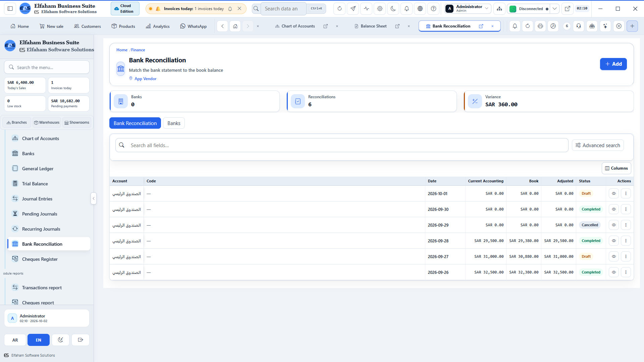Click the refresh icon in top toolbar
This screenshot has height=362, width=644.
click(x=339, y=9)
